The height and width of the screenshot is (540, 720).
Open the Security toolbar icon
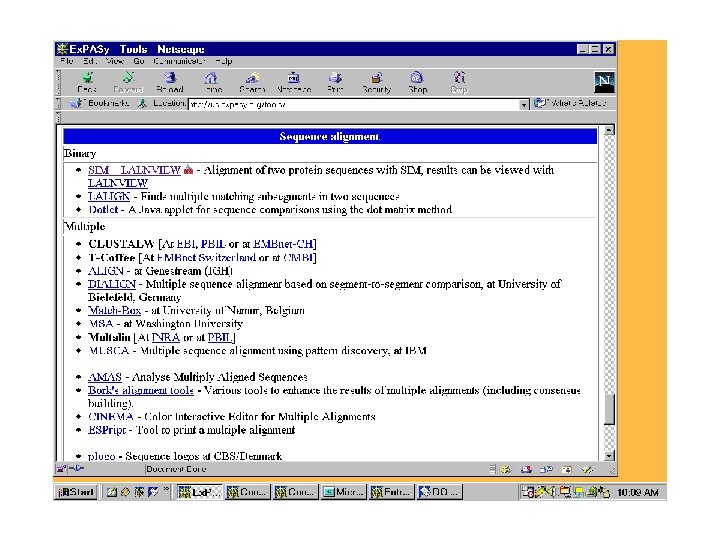tap(377, 82)
